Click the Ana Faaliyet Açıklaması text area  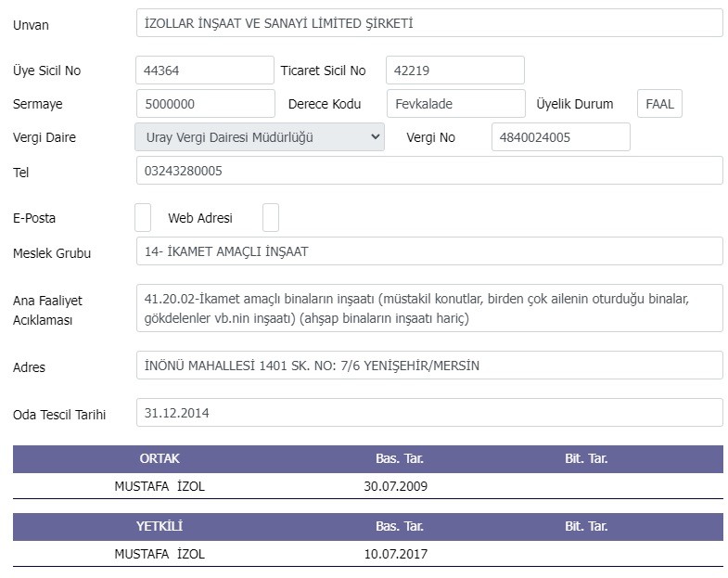coord(429,308)
